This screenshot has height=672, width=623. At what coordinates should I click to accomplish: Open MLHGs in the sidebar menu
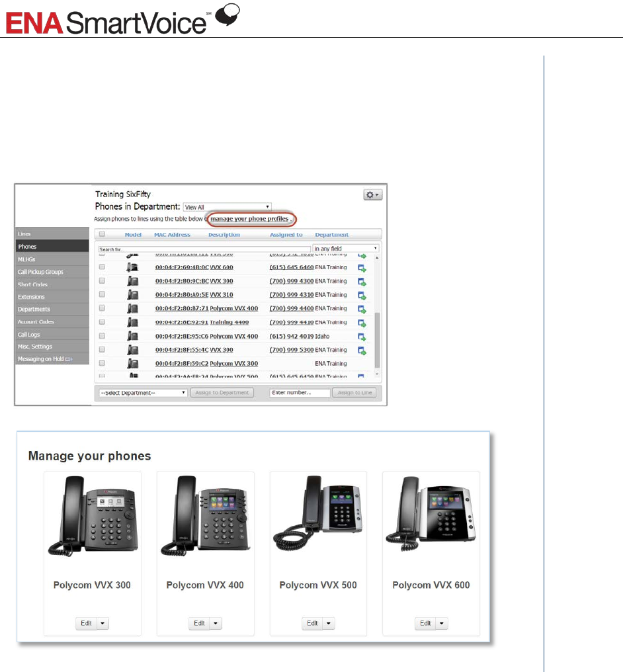click(x=52, y=259)
